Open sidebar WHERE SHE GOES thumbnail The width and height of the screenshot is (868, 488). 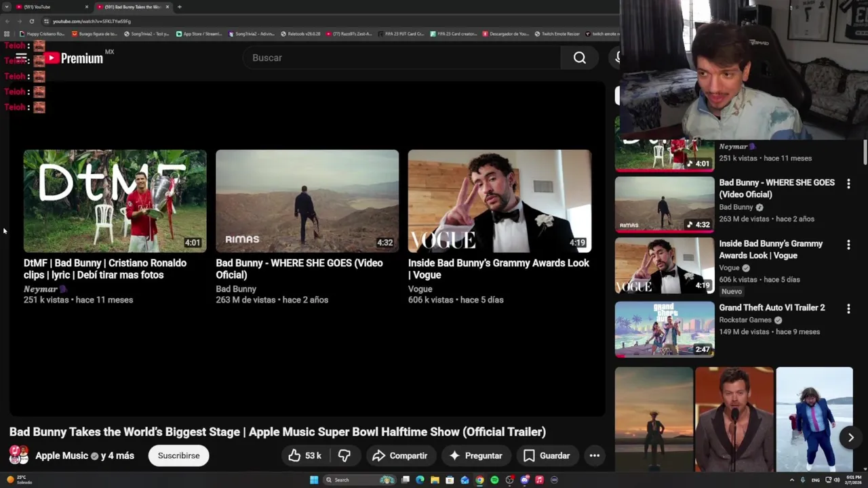[x=665, y=204]
